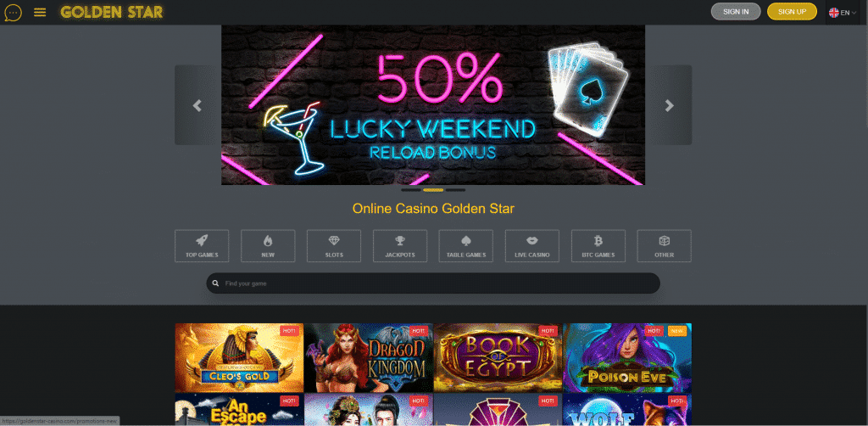Open the Live Casino lips category

pyautogui.click(x=532, y=246)
